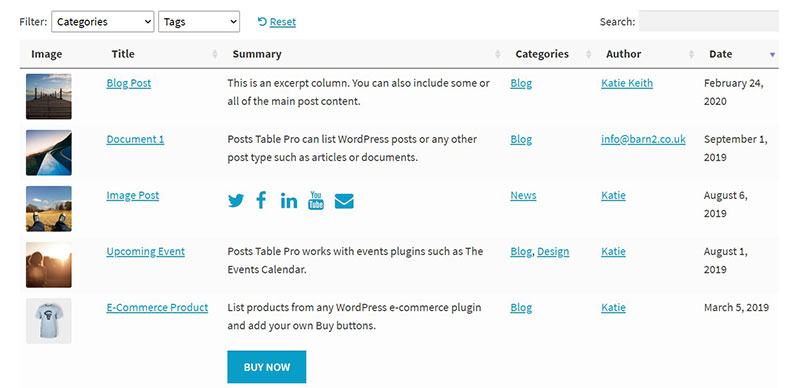Image resolution: width=800 pixels, height=388 pixels.
Task: Sort table by Author column header
Action: (623, 54)
